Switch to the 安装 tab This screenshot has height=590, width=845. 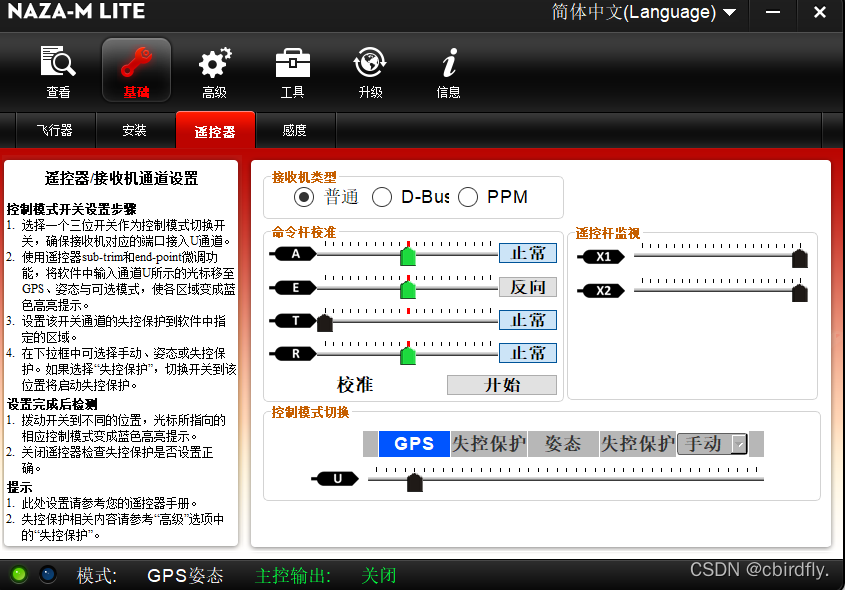(x=135, y=130)
